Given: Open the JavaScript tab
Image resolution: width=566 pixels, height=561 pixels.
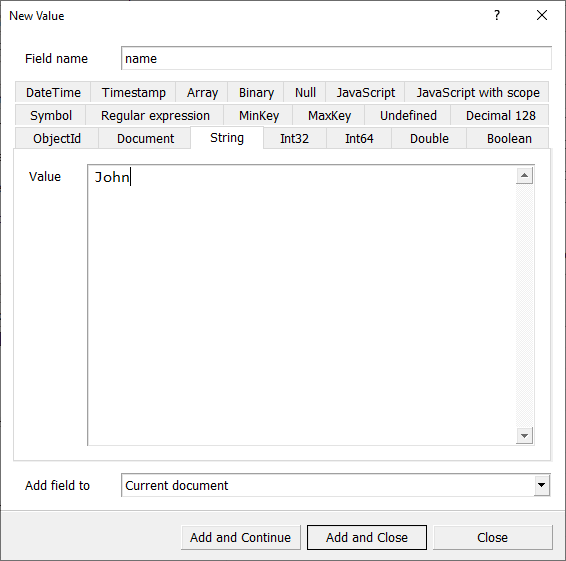Looking at the screenshot, I should tap(365, 92).
